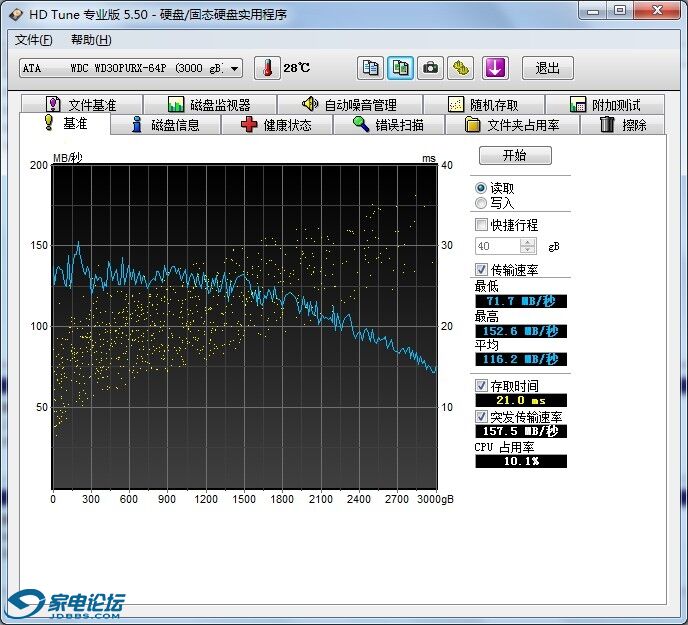Copy text results to clipboard icon
688x625 pixels.
[x=370, y=68]
